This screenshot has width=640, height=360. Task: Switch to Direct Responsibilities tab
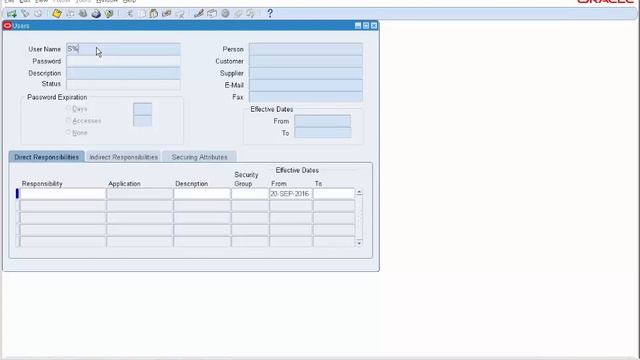tap(47, 157)
